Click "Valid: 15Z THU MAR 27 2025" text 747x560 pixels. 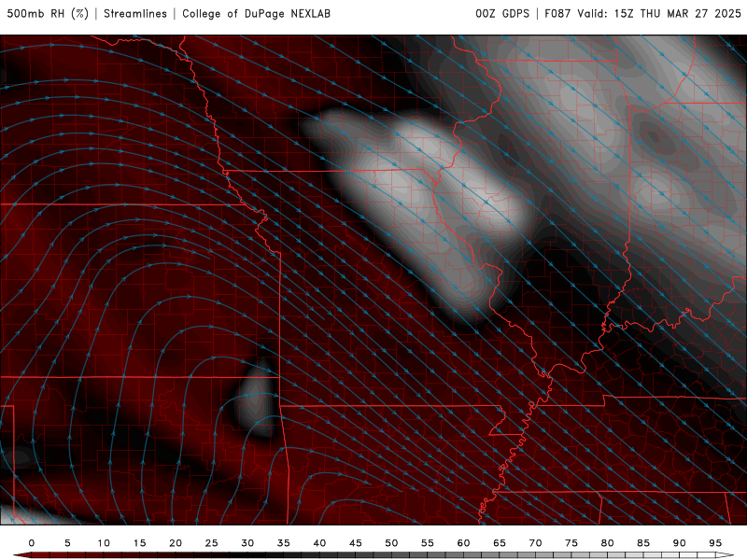coord(659,14)
